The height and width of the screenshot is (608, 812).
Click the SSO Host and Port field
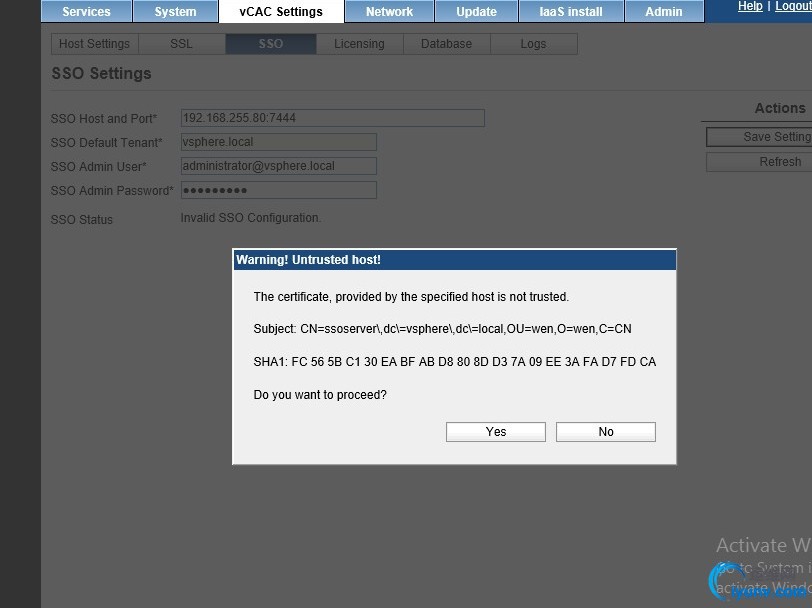point(333,118)
